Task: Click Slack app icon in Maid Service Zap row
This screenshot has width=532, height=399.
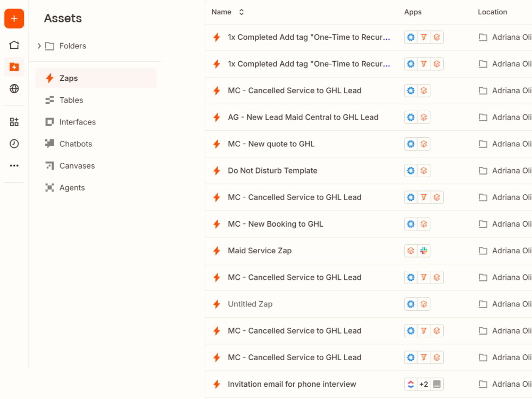Action: click(x=423, y=251)
